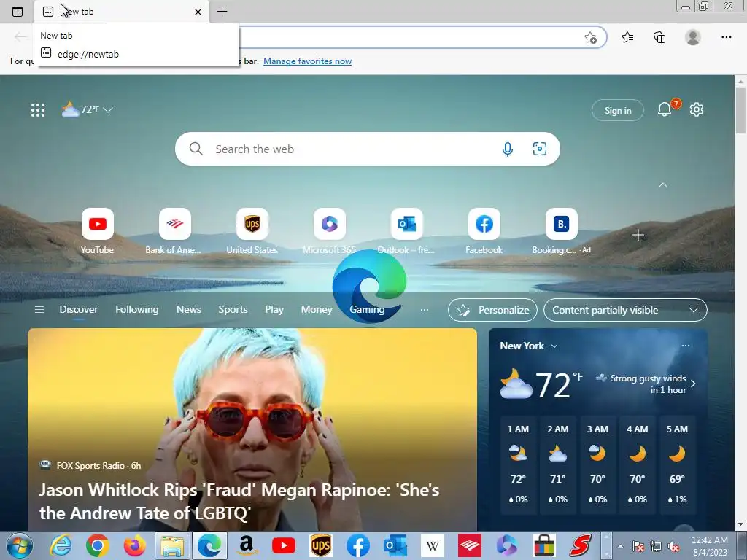This screenshot has height=560, width=747.
Task: Show more feed categories ellipsis
Action: [x=425, y=310]
